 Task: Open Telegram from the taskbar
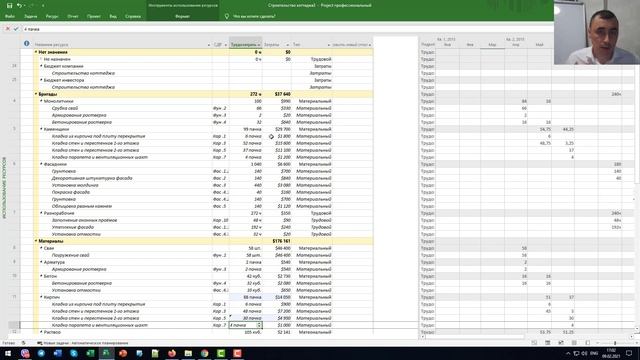(x=41, y=353)
